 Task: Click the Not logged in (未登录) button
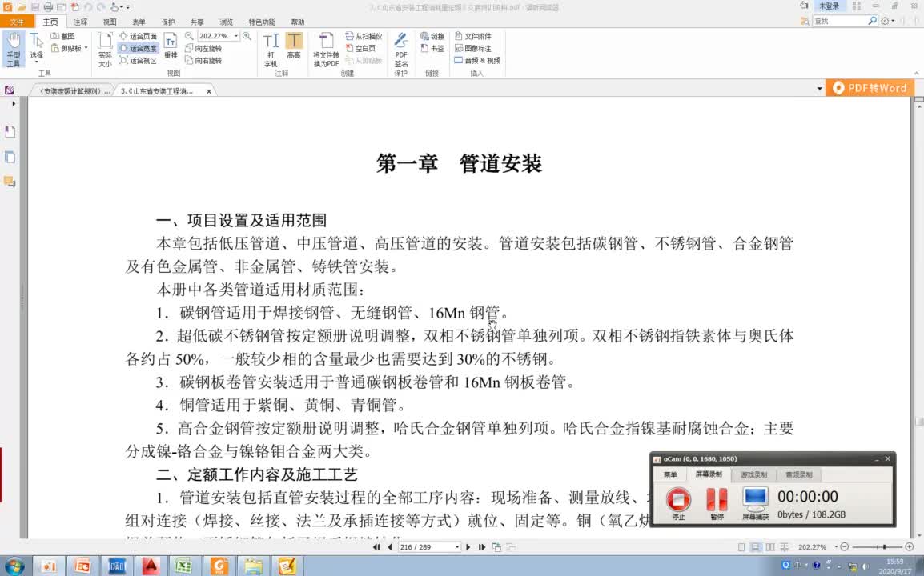[x=830, y=6]
